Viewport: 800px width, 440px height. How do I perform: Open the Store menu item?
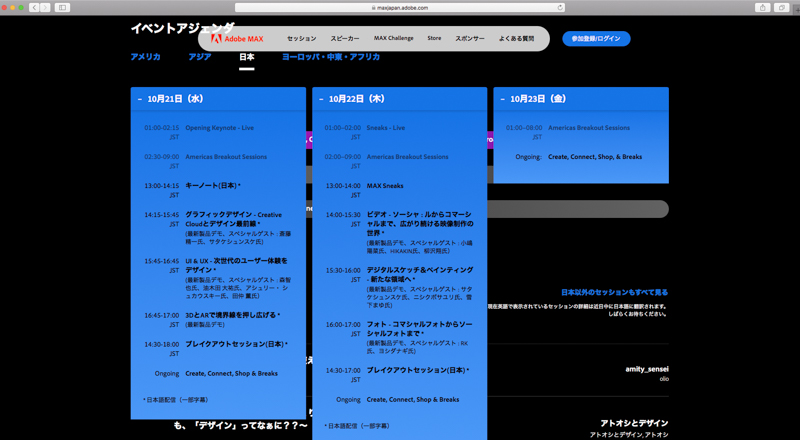[x=434, y=38]
